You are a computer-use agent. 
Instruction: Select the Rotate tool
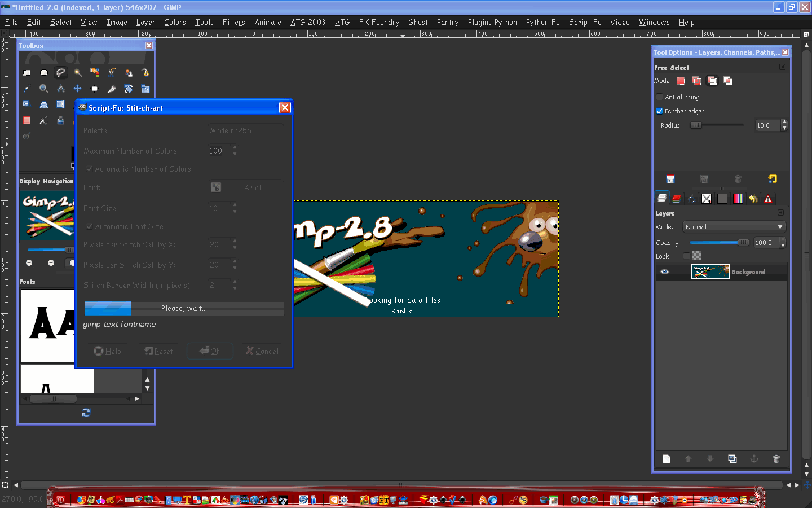click(129, 89)
